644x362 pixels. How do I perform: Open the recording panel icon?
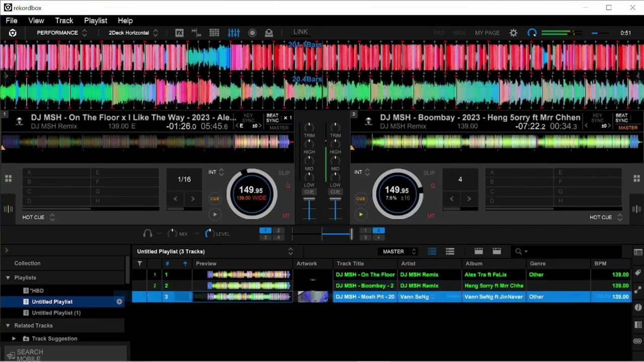coord(253,33)
